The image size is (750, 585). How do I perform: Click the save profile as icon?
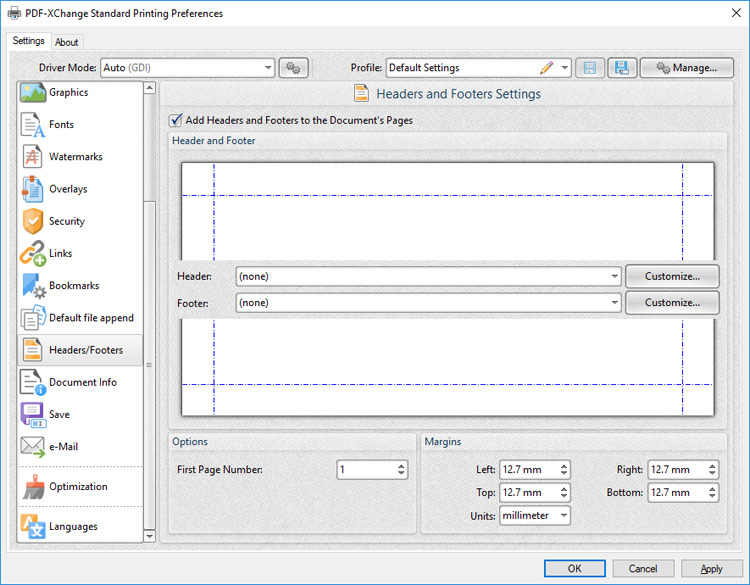tap(622, 68)
